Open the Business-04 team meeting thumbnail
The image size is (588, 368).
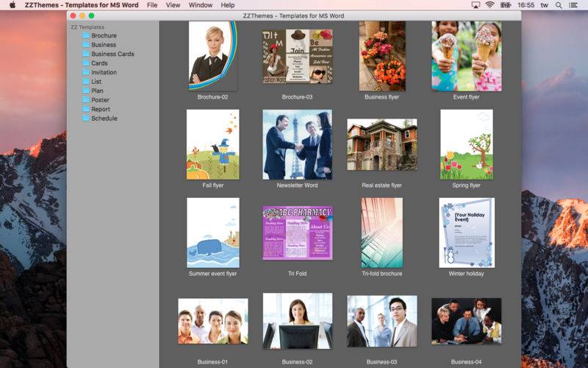[467, 321]
